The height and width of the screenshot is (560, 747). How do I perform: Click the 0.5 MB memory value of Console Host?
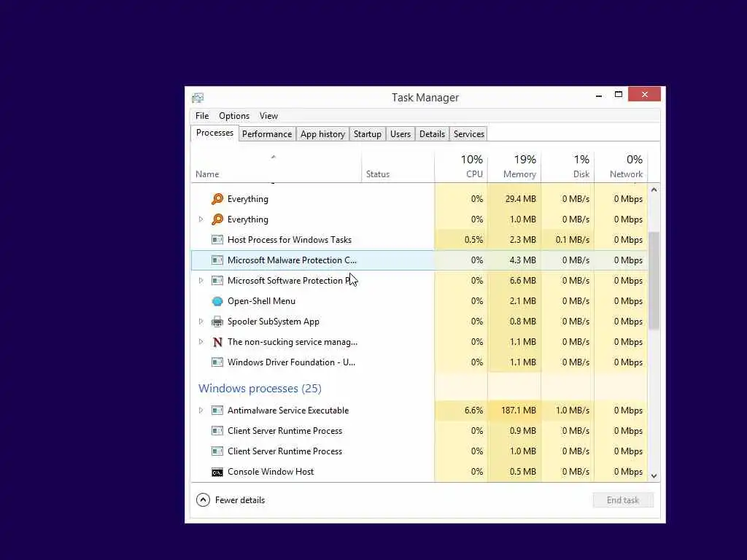(522, 472)
